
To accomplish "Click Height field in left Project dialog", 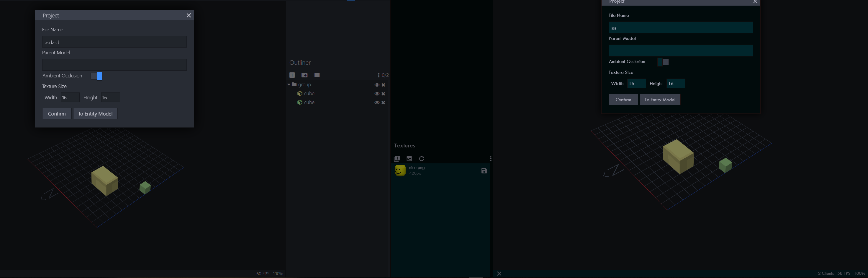I will pos(111,97).
